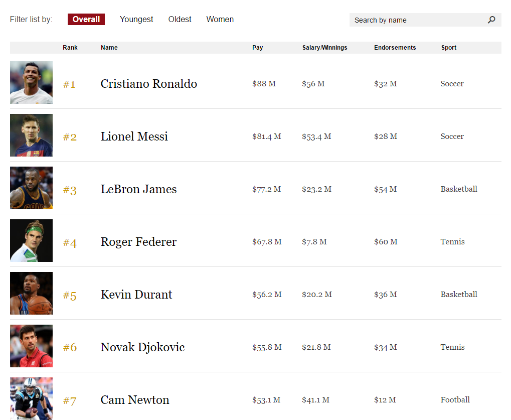This screenshot has width=511, height=420.
Task: Click LeBron James's photo thumbnail
Action: point(31,188)
